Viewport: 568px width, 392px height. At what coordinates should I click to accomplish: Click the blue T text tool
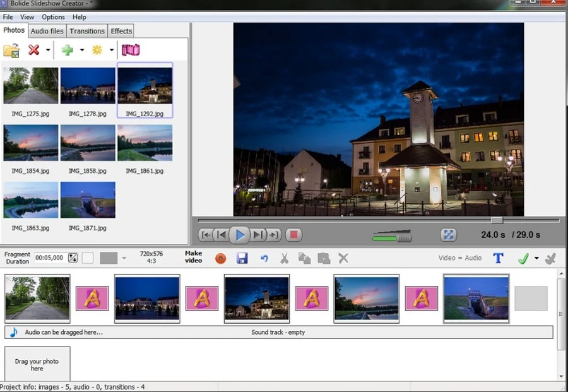[498, 258]
